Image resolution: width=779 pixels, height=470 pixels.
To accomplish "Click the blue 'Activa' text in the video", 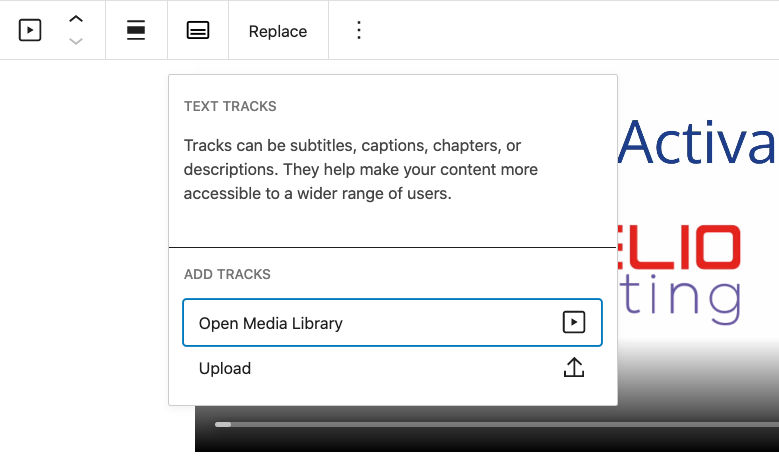I will click(698, 144).
